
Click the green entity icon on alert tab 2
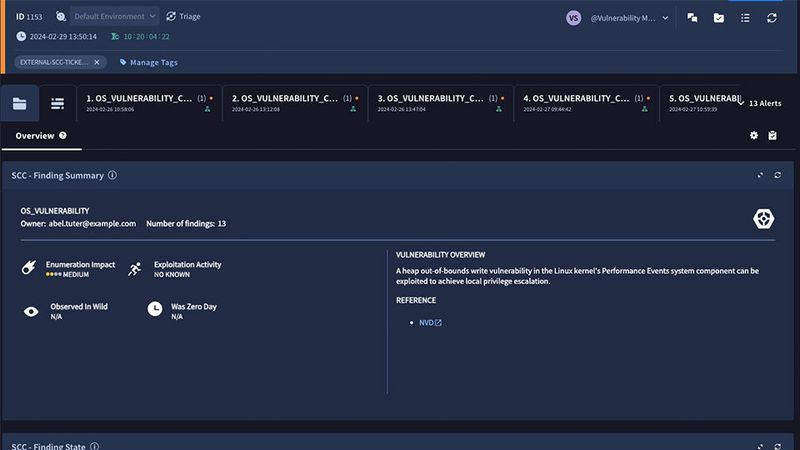tap(353, 109)
